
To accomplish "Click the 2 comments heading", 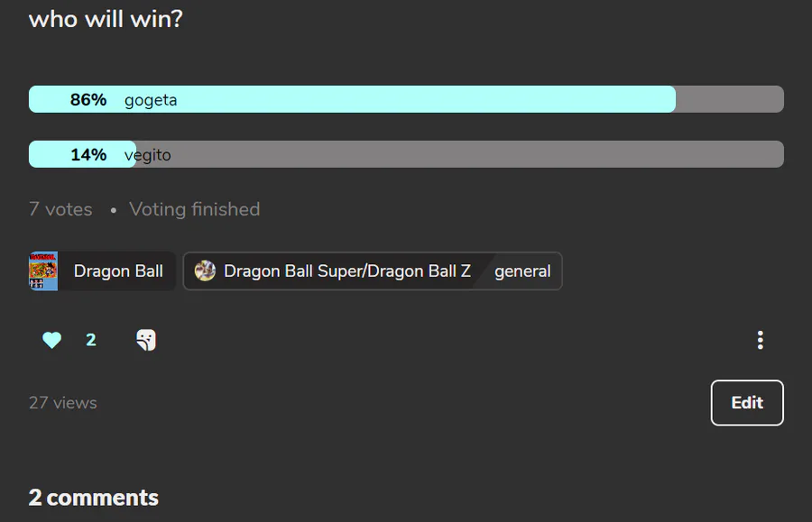I will pyautogui.click(x=94, y=498).
